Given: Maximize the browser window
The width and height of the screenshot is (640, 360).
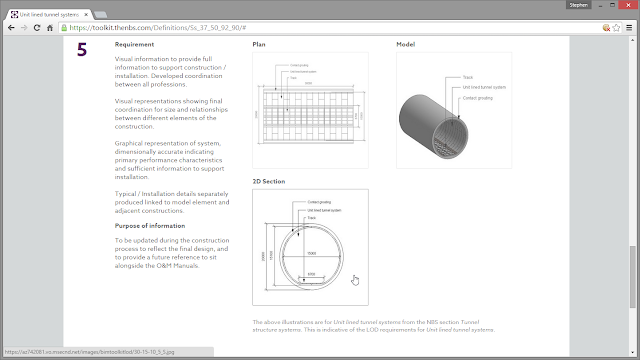Looking at the screenshot, I should [612, 5].
